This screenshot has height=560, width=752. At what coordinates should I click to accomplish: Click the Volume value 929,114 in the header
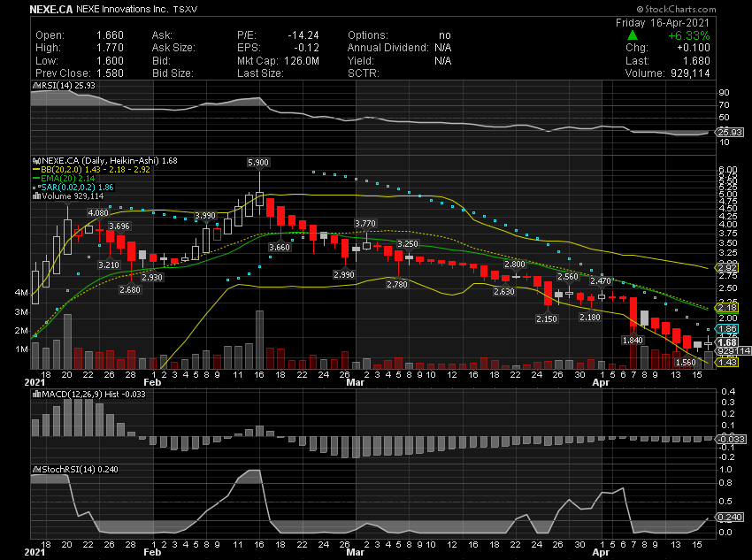pyautogui.click(x=690, y=73)
